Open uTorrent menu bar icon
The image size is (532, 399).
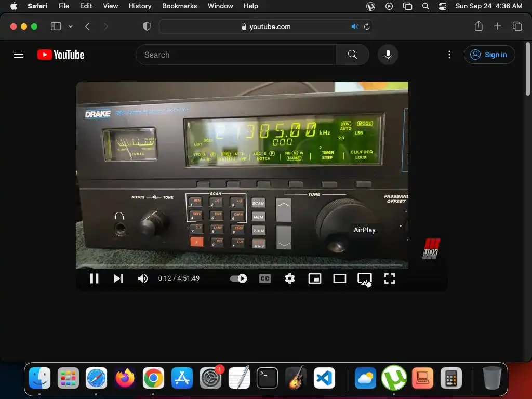point(370,6)
